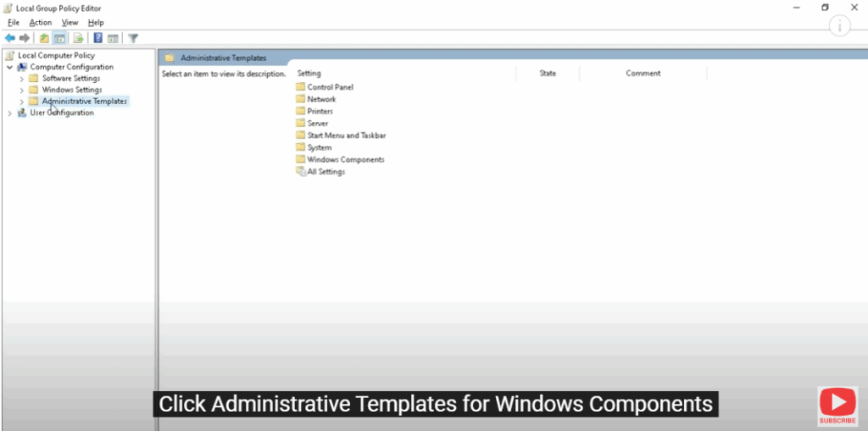Click the Network folder icon
The image size is (868, 431).
(x=301, y=99)
